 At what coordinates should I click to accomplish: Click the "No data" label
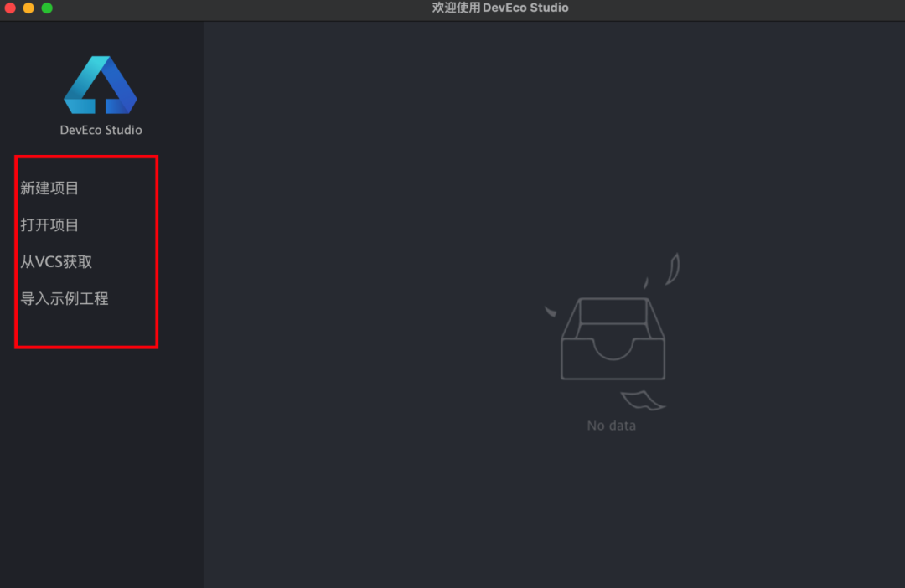point(611,426)
